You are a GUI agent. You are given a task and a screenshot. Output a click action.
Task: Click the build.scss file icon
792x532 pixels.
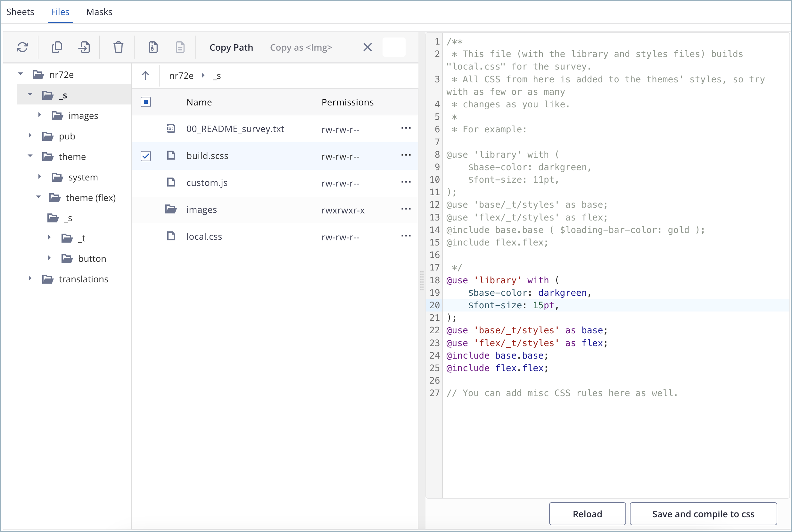(171, 155)
